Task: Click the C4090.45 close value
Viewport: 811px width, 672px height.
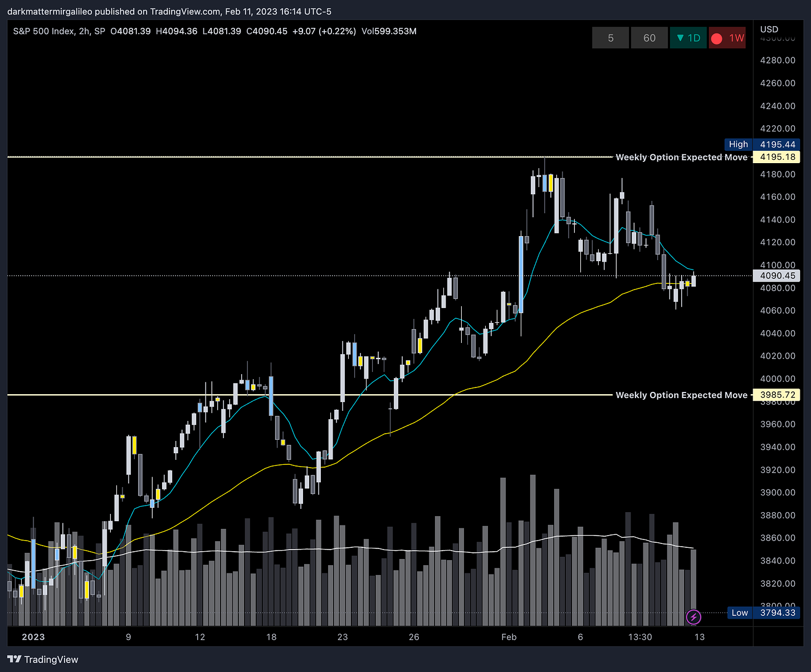Action: coord(267,31)
